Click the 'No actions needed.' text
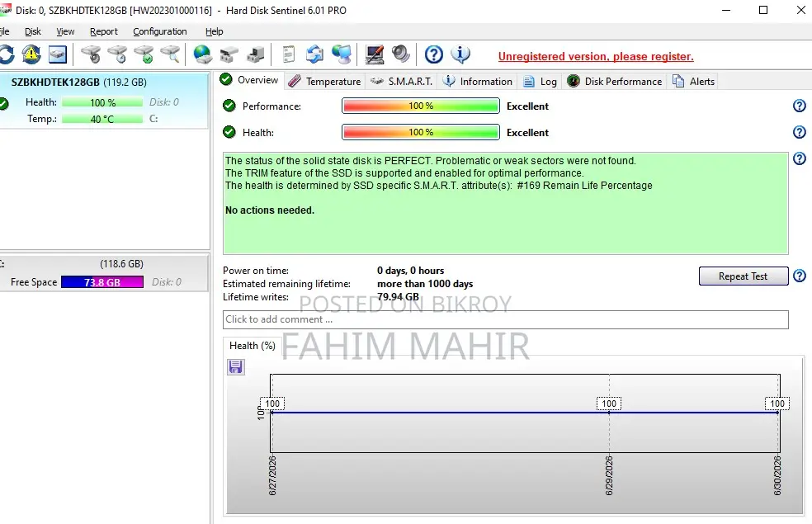 [x=270, y=210]
